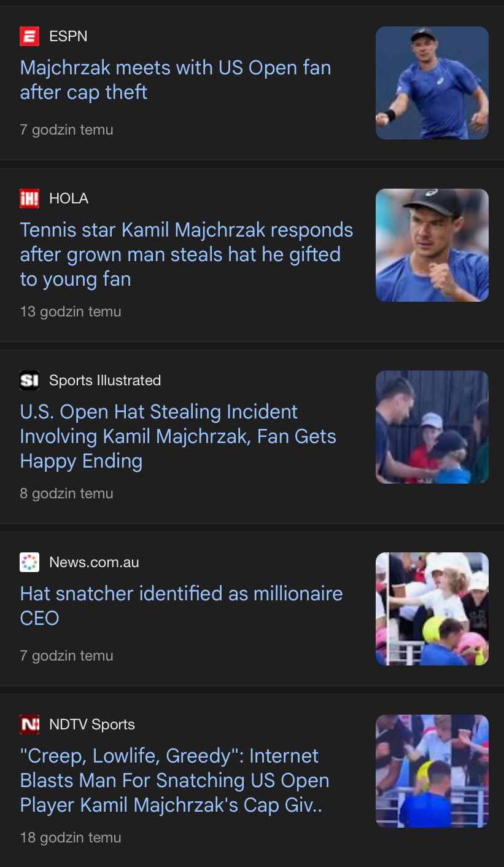This screenshot has height=867, width=504.
Task: Open "Hat snatcher identified as millionaire CEO"
Action: (181, 605)
